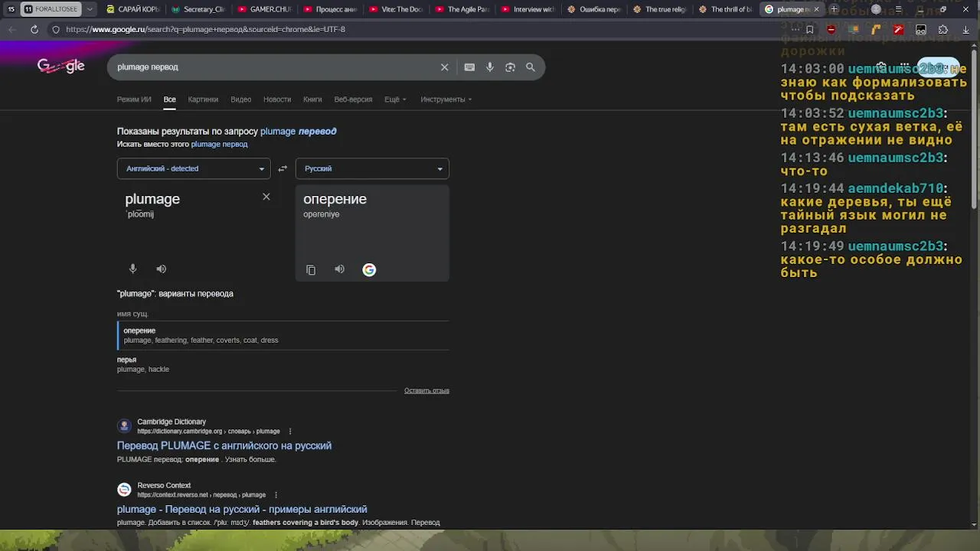Switch to Vite: The Doc browser tab
This screenshot has width=980, height=551.
click(x=396, y=9)
